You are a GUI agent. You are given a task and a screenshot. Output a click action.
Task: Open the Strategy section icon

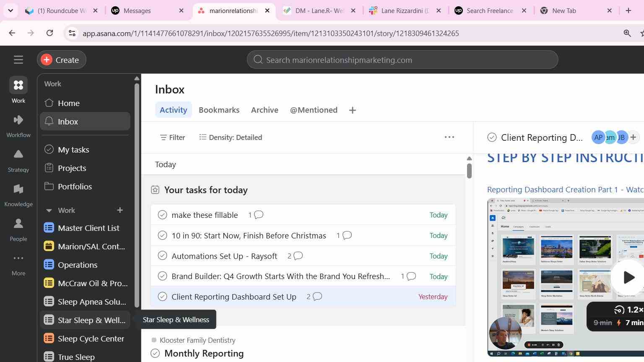(18, 155)
